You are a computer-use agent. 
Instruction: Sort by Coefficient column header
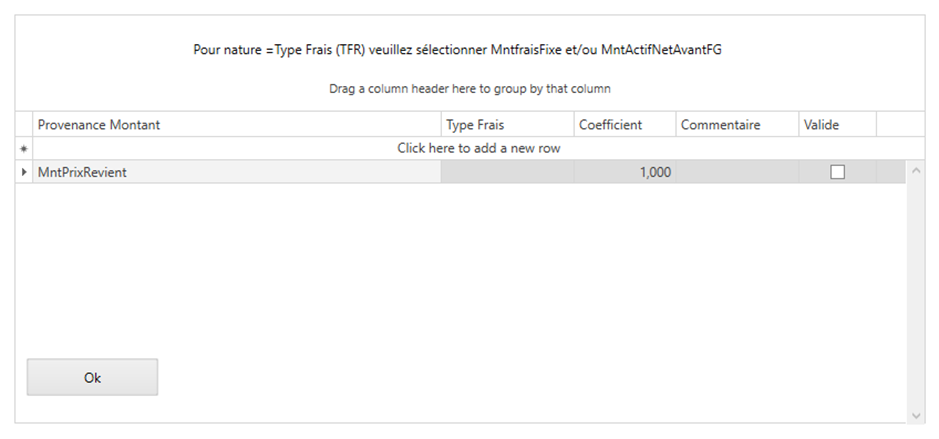pos(625,125)
